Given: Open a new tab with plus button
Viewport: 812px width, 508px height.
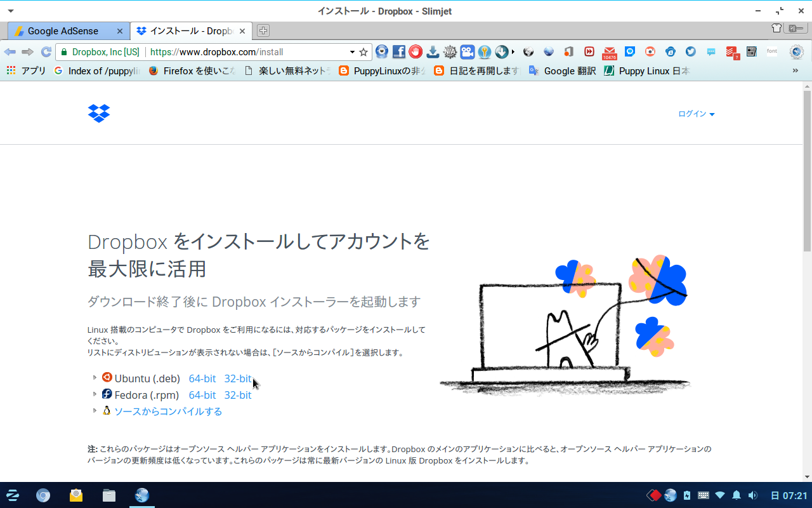Looking at the screenshot, I should pyautogui.click(x=263, y=30).
